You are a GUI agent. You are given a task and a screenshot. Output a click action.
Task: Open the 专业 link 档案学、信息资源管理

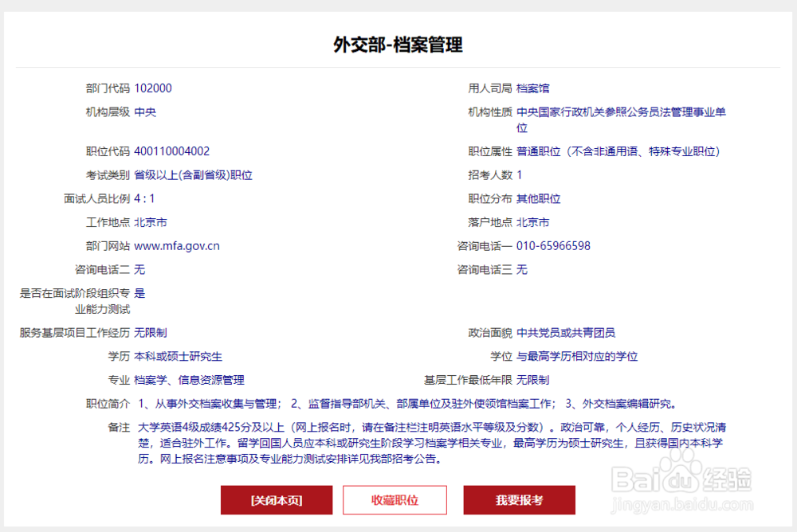188,380
